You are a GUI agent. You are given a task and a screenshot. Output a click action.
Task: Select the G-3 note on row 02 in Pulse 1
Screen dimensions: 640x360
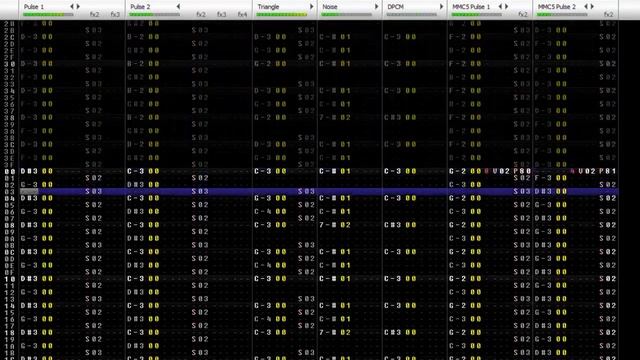click(29, 185)
